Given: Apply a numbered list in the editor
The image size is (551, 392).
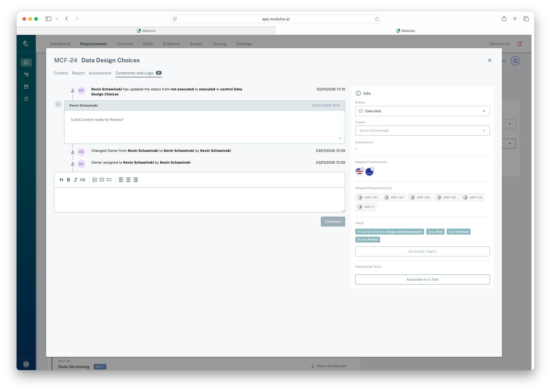Looking at the screenshot, I should (95, 180).
